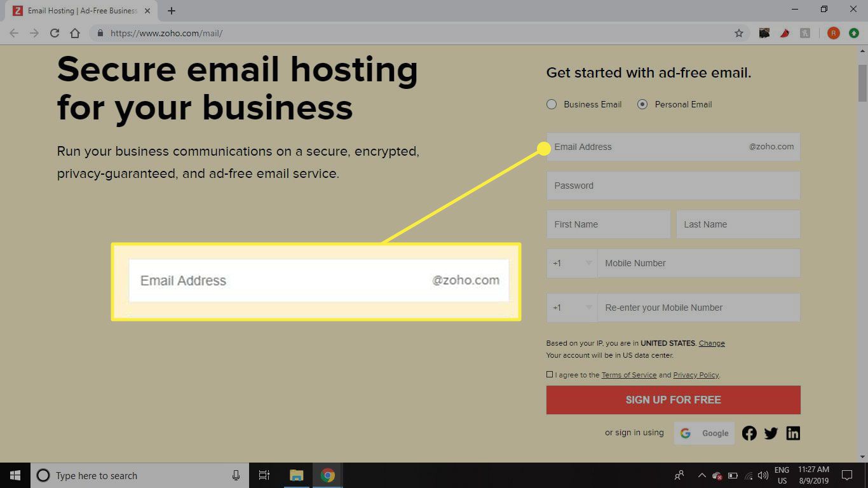The width and height of the screenshot is (868, 488).
Task: Select the Personal Email radio button
Action: (642, 104)
